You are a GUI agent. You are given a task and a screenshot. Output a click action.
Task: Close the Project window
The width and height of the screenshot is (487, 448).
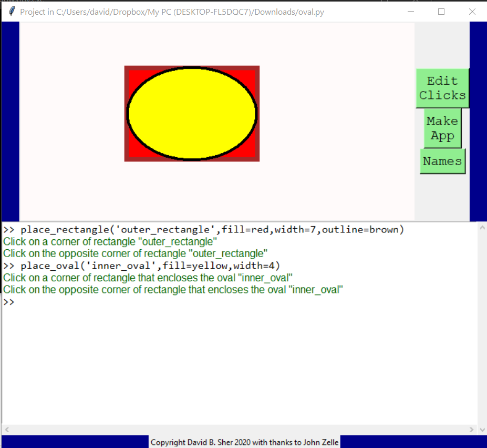(x=472, y=12)
